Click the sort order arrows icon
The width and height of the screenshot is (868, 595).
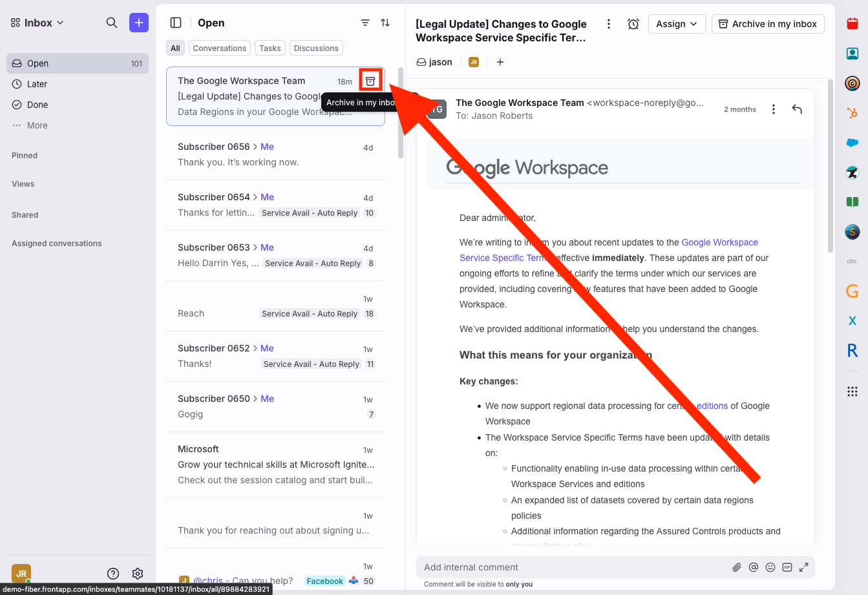pos(385,23)
